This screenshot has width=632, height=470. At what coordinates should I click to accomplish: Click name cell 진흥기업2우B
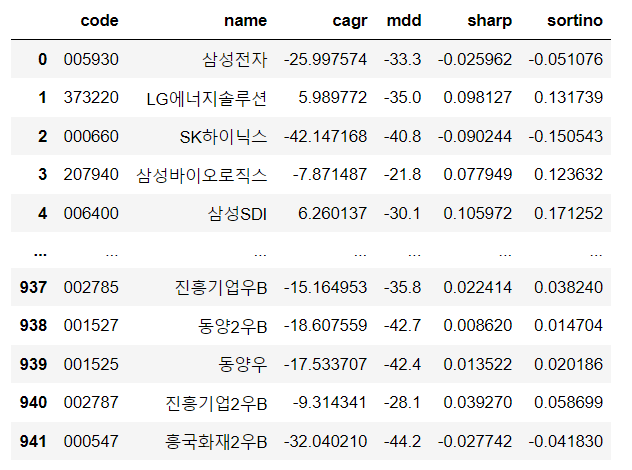point(216,403)
